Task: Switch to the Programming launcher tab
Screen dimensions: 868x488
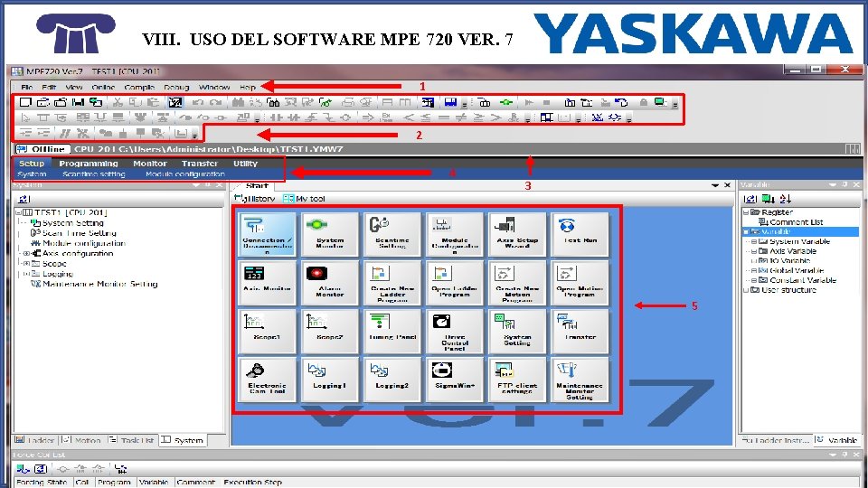Action: (x=89, y=164)
